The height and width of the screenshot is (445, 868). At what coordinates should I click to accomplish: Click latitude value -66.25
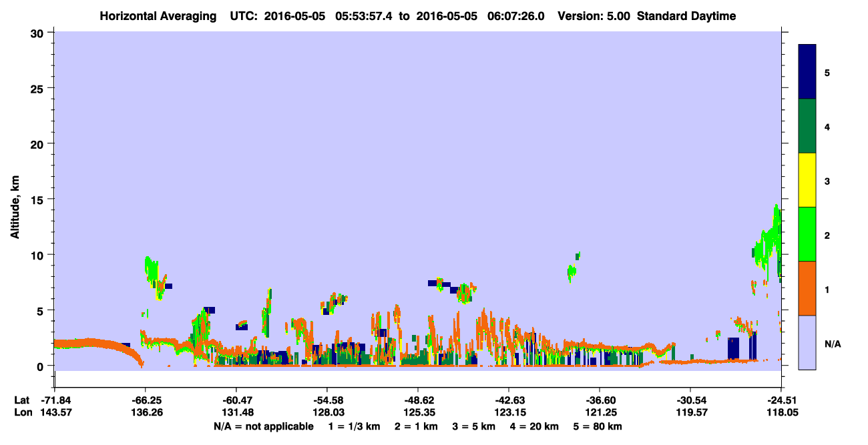coord(145,400)
